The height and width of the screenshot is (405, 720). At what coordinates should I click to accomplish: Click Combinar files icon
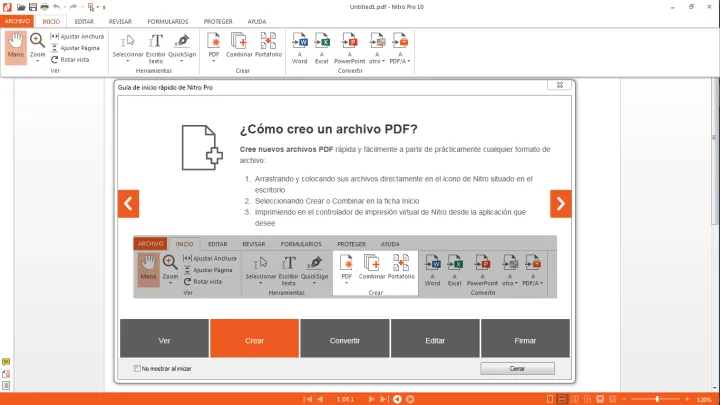239,45
